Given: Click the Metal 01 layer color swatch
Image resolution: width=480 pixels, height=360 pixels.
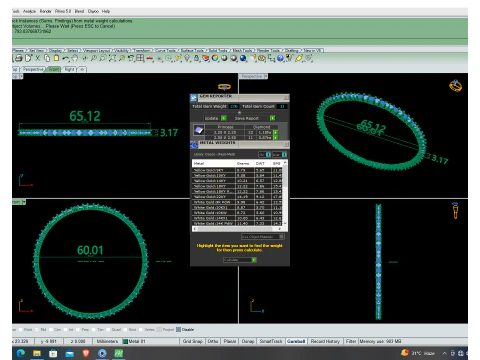Looking at the screenshot, I should (x=126, y=341).
